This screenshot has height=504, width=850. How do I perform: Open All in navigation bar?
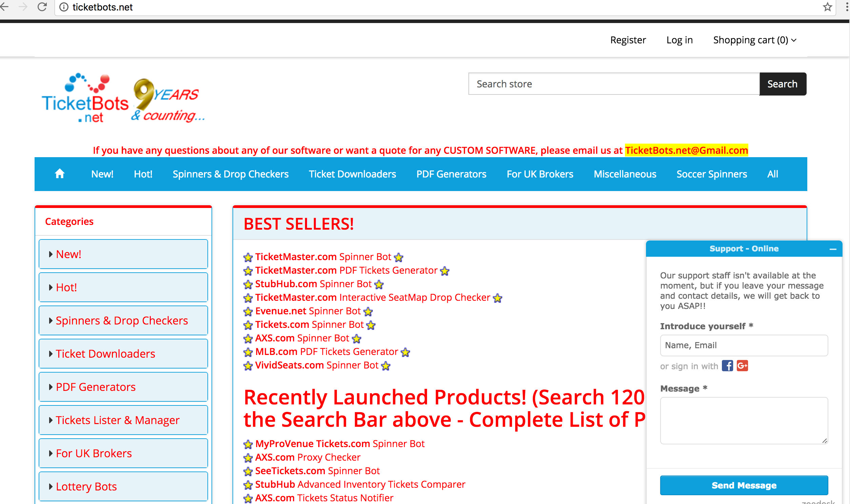pyautogui.click(x=772, y=174)
